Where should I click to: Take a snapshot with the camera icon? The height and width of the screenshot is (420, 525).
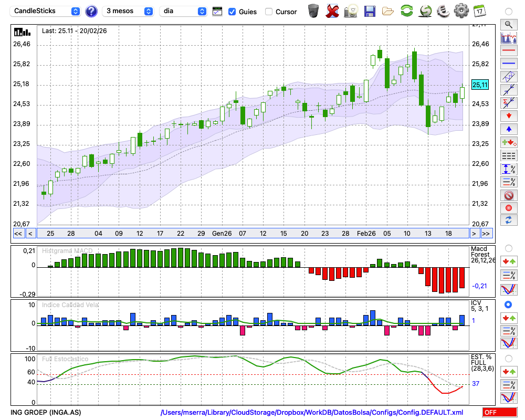pyautogui.click(x=351, y=10)
